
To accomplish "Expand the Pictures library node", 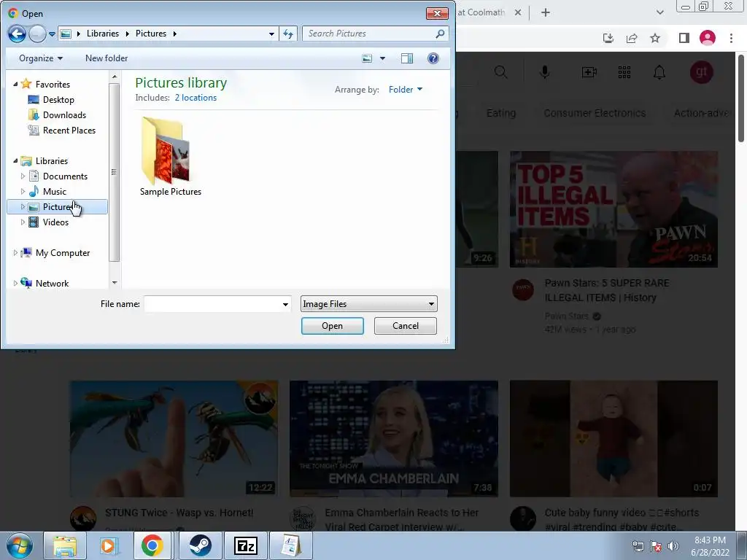I will (23, 206).
